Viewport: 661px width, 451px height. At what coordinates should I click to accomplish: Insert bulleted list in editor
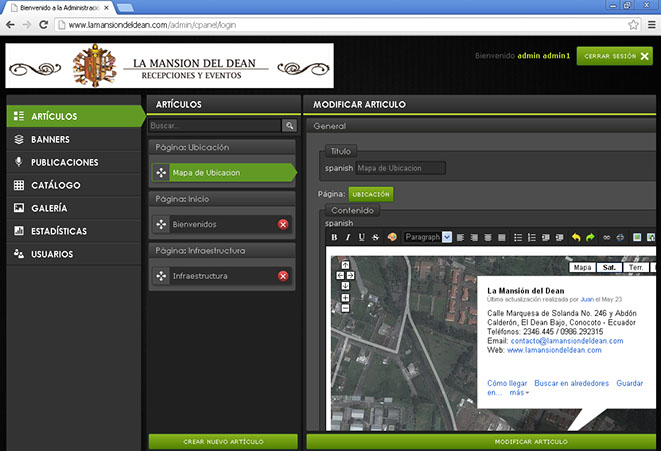(x=518, y=237)
